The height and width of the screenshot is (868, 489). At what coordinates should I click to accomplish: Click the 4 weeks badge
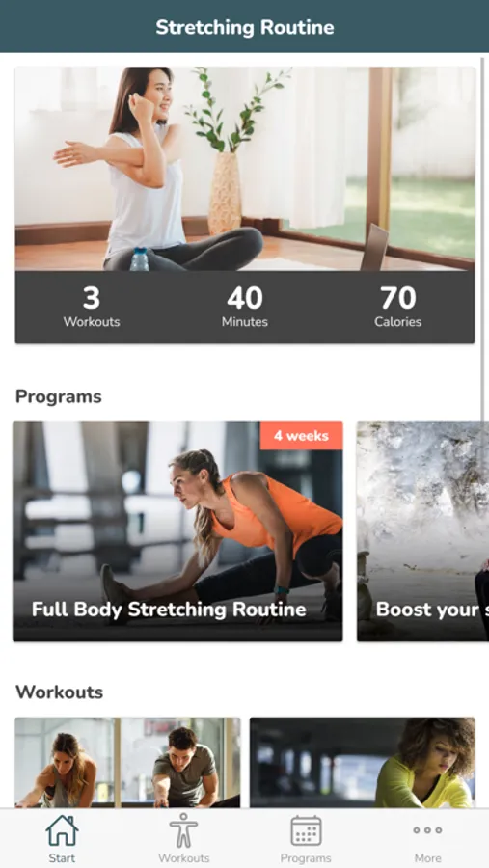click(x=301, y=436)
